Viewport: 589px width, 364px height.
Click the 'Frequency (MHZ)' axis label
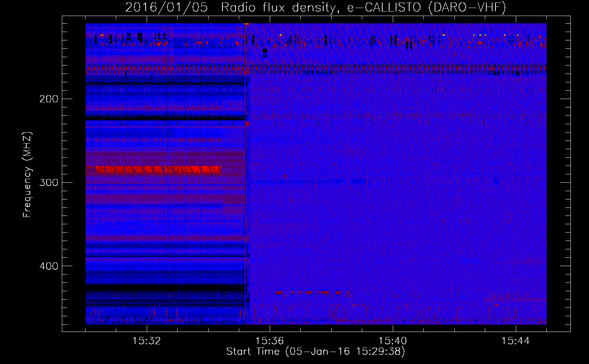27,175
